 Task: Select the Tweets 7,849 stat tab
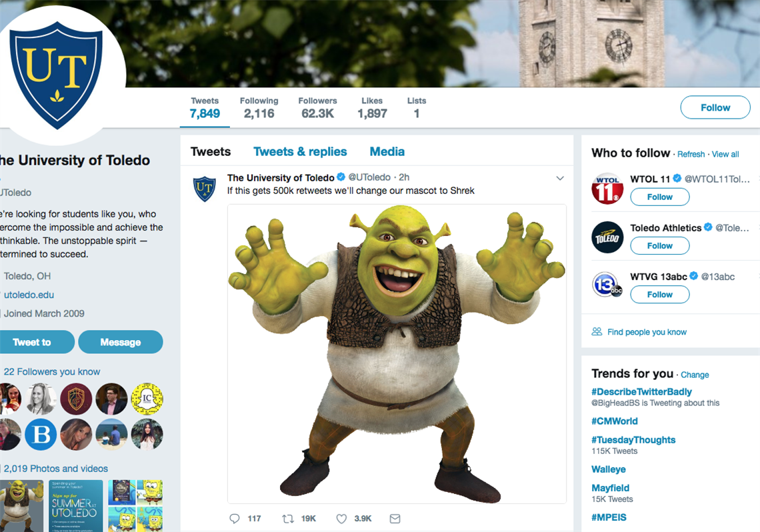tap(205, 107)
